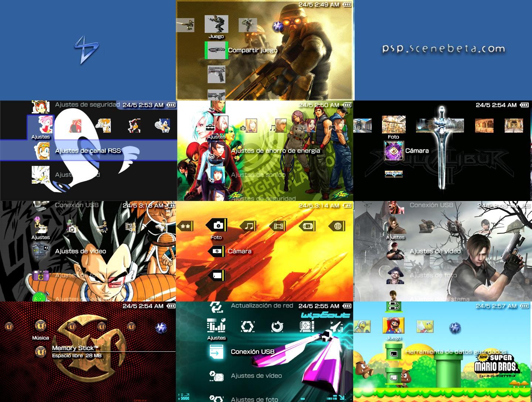Select the pistol icon below Compartir juego
The width and height of the screenshot is (532, 402).
coord(216,74)
